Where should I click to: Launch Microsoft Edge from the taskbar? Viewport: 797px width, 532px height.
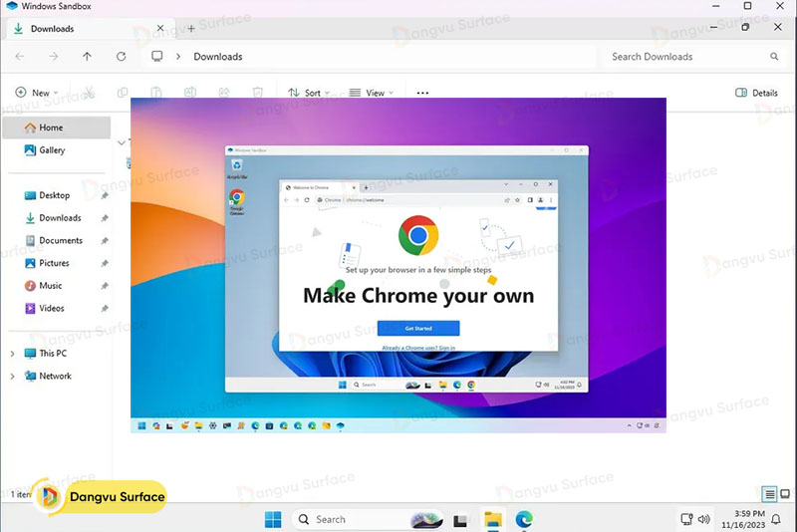coord(524,519)
